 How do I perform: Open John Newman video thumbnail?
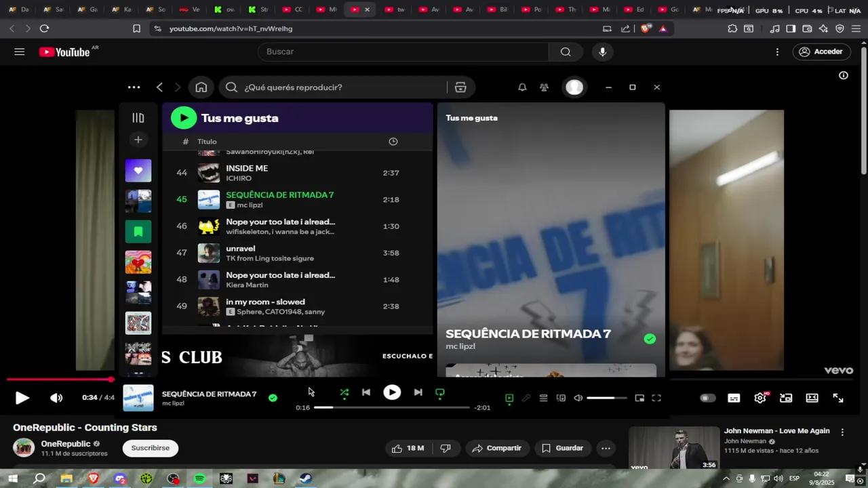coord(674,448)
